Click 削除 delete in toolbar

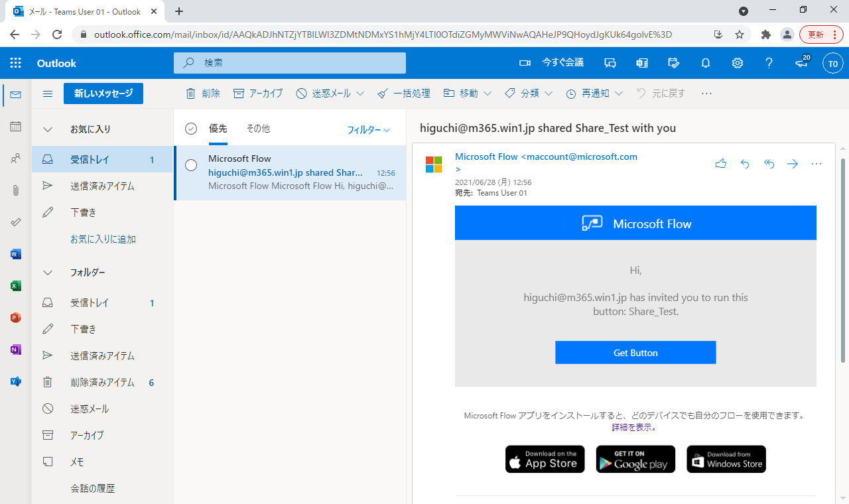203,94
